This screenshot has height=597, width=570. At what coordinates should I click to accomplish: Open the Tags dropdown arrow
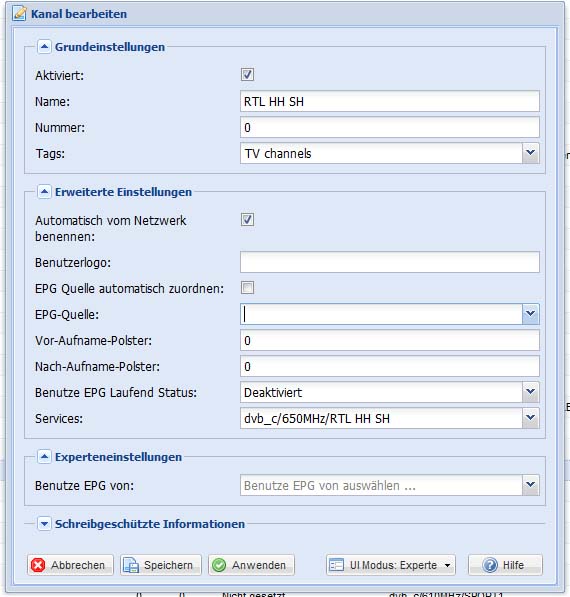pos(530,153)
